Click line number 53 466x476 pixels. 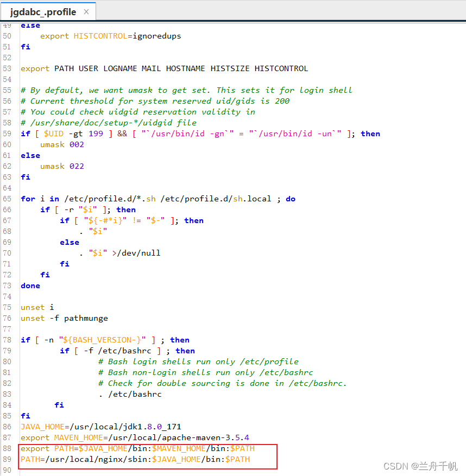click(7, 68)
